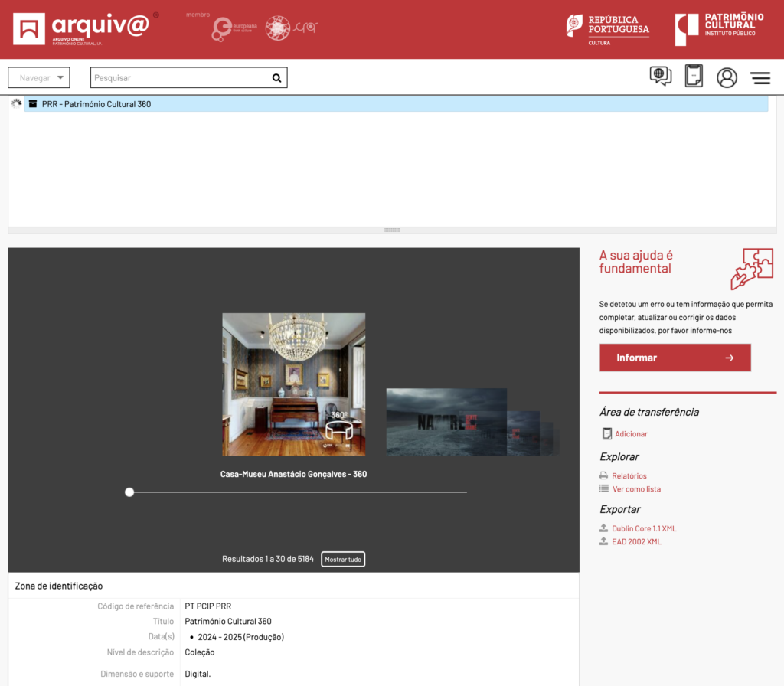Click the carousel slider handle
784x686 pixels.
(129, 492)
